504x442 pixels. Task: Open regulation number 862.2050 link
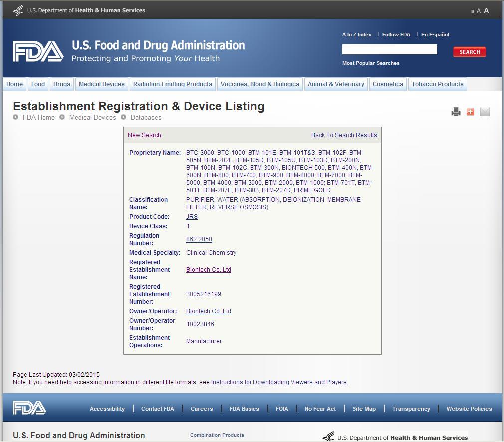pyautogui.click(x=199, y=239)
